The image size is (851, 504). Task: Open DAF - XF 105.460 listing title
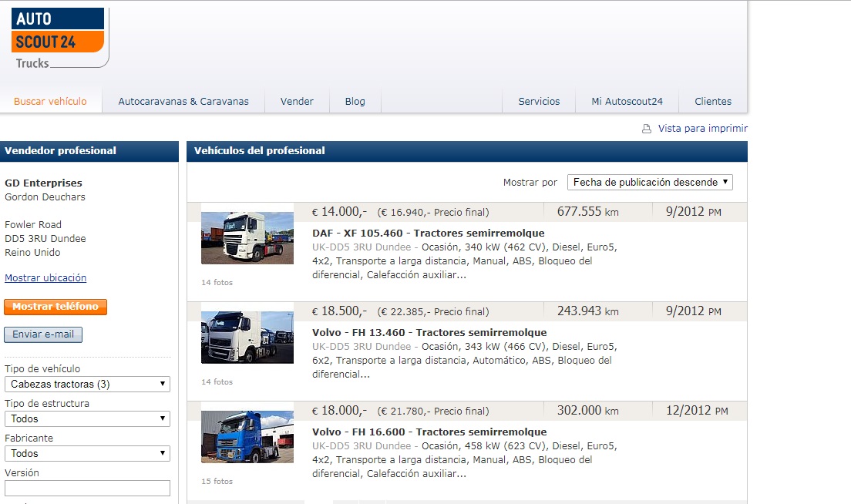tap(429, 234)
